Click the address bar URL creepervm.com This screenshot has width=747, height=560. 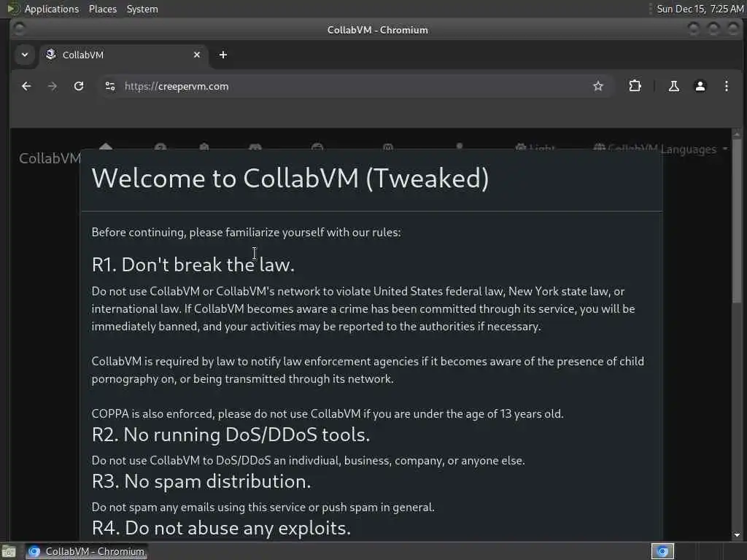[177, 86]
